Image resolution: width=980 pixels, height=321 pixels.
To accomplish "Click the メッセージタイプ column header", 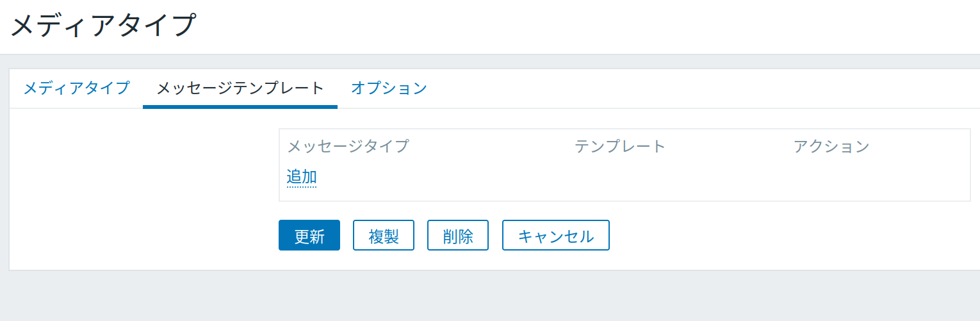I will click(348, 146).
